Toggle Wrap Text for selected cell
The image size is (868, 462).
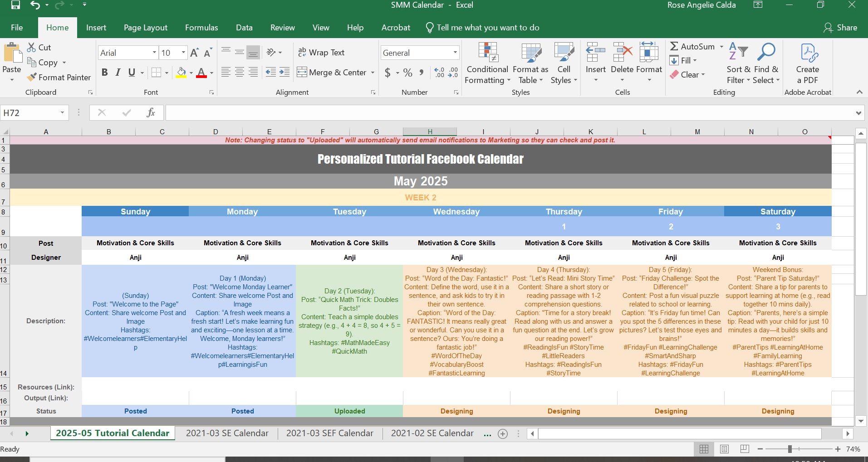point(321,53)
